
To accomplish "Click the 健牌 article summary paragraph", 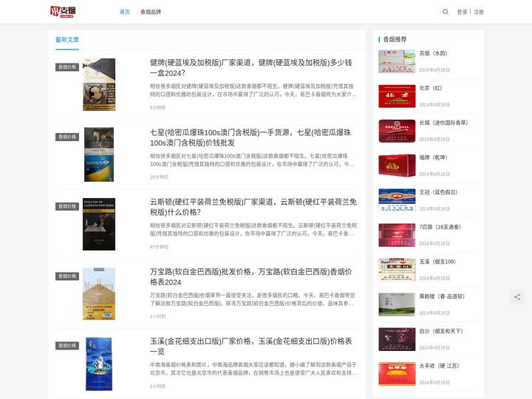I will coord(253,90).
